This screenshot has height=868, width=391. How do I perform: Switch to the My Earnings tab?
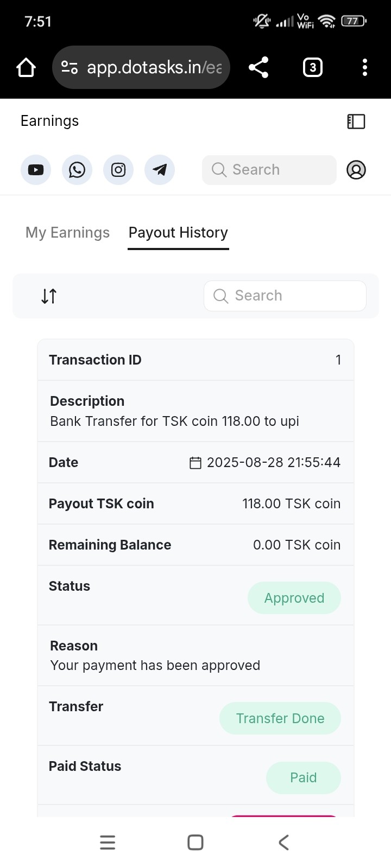click(67, 233)
